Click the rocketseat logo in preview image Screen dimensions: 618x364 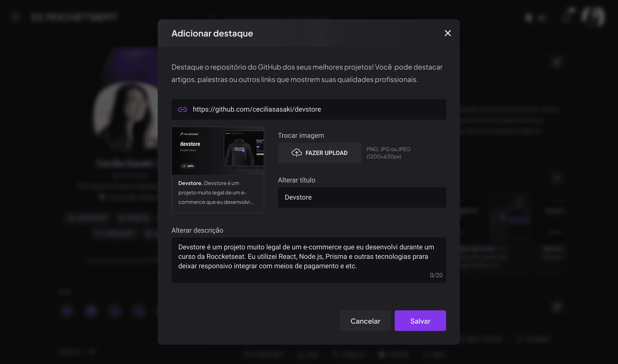tap(189, 134)
